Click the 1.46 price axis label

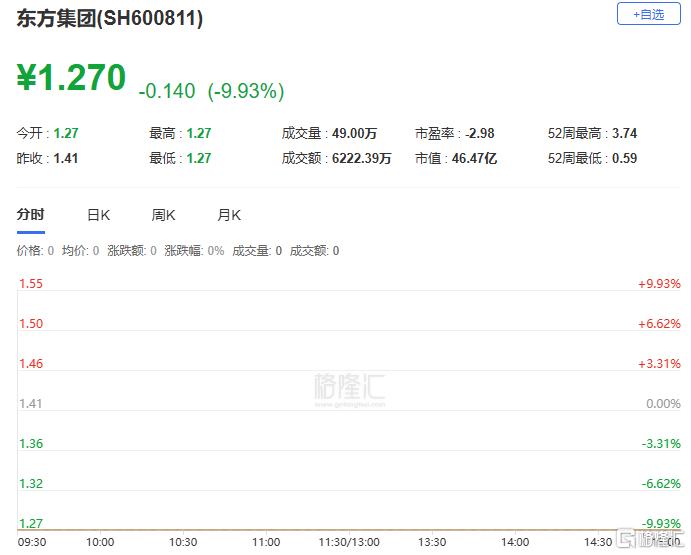click(x=31, y=364)
